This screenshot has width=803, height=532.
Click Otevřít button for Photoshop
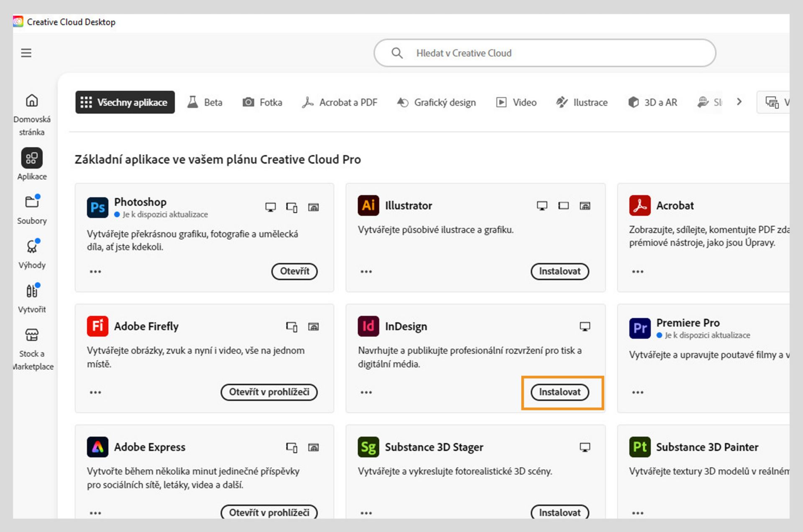click(x=294, y=271)
